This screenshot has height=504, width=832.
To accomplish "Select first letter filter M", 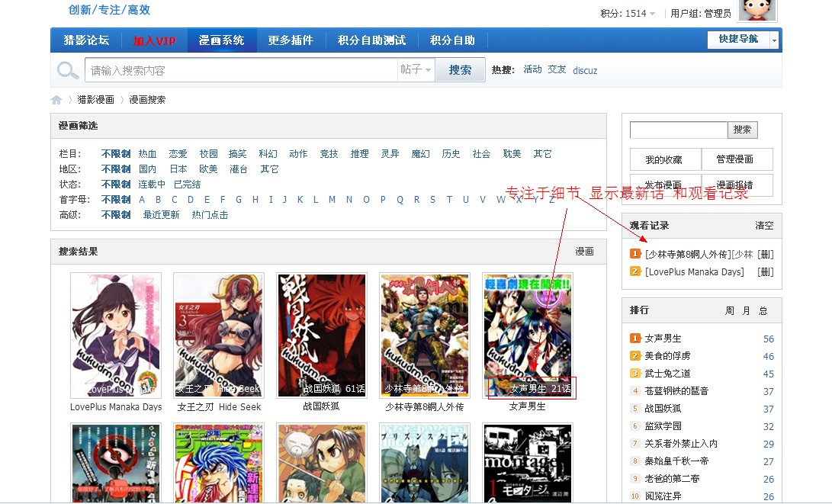I will [x=332, y=200].
